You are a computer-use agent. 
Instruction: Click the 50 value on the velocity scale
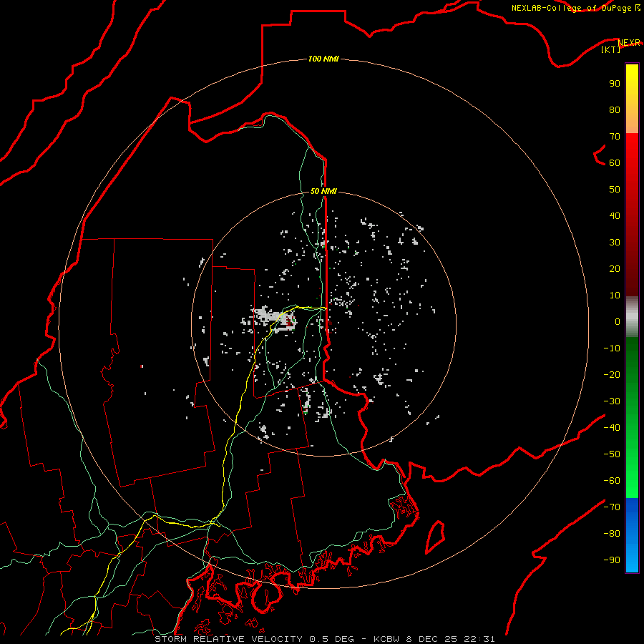[x=615, y=190]
